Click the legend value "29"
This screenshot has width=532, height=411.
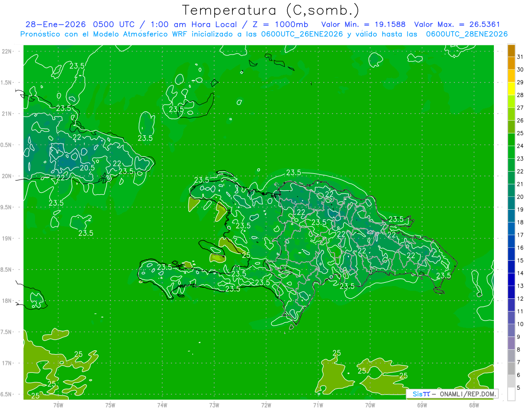[x=520, y=82]
